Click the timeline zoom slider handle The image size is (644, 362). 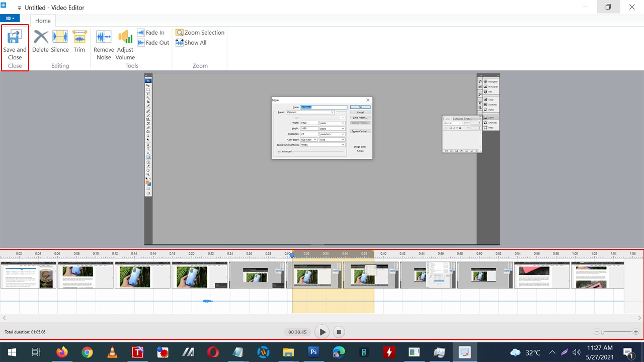(x=602, y=332)
